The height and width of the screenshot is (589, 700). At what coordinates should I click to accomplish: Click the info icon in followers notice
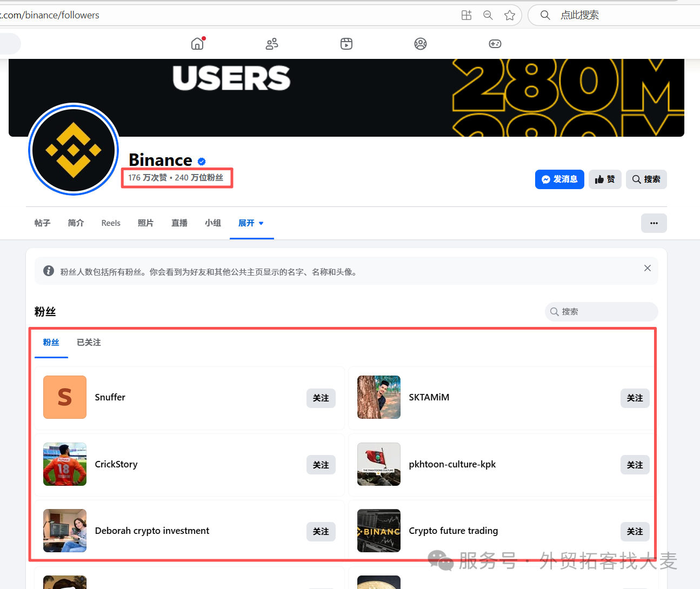(49, 271)
